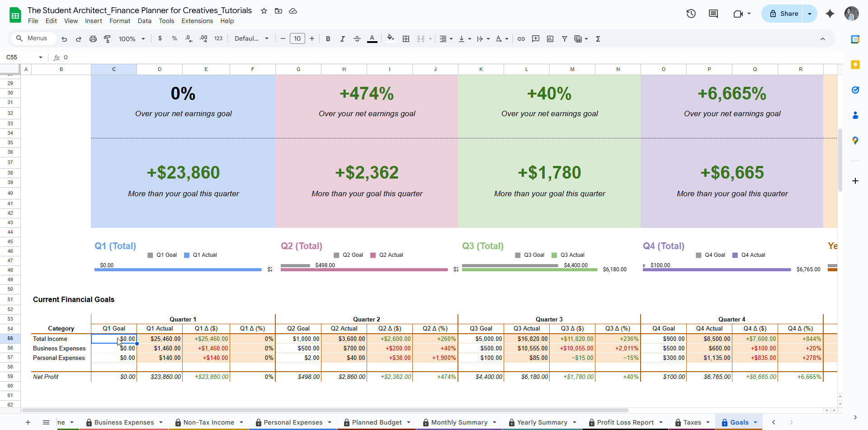Viewport: 868px width, 430px height.
Task: Click the Print icon
Action: coord(93,39)
